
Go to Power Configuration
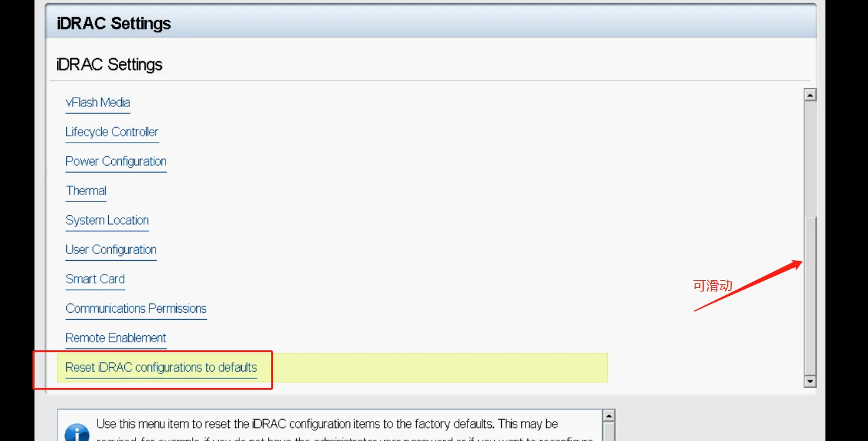[116, 161]
